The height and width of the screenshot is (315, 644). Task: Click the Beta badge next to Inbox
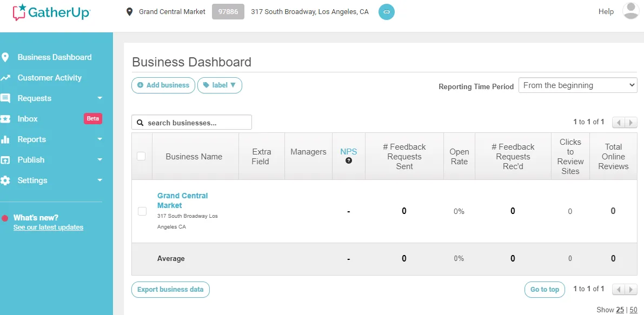pos(93,119)
